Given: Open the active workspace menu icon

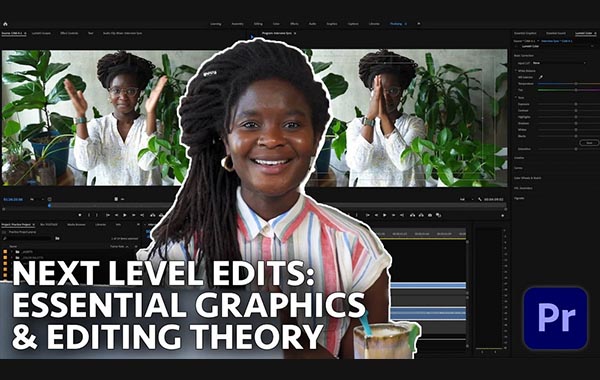Looking at the screenshot, I should (x=406, y=24).
